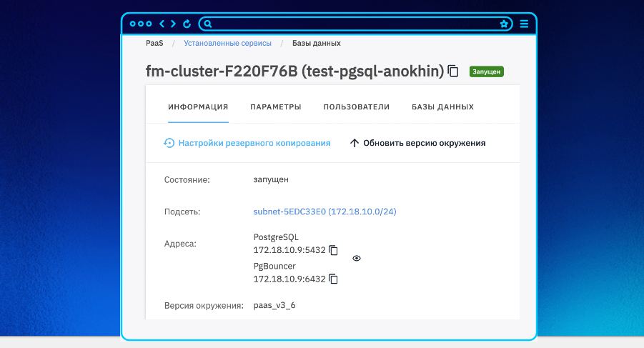The height and width of the screenshot is (348, 644).
Task: Open the browser hamburger menu
Action: [524, 24]
